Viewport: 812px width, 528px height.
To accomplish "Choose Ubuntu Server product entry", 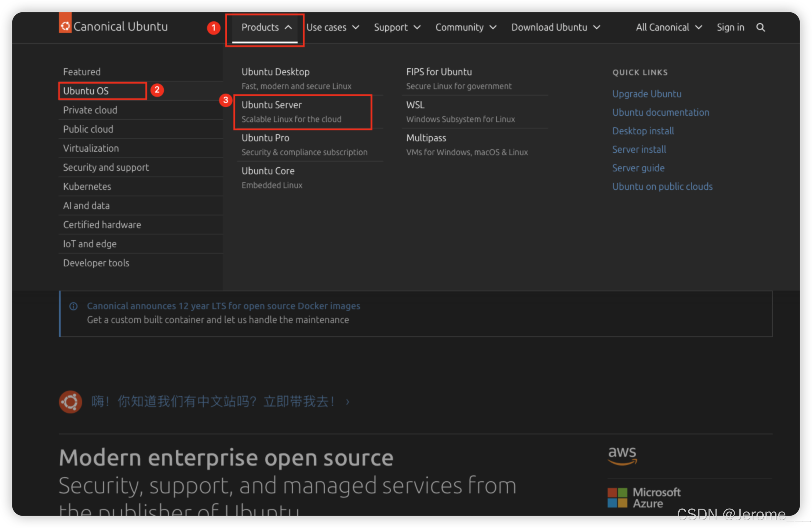I will (271, 105).
